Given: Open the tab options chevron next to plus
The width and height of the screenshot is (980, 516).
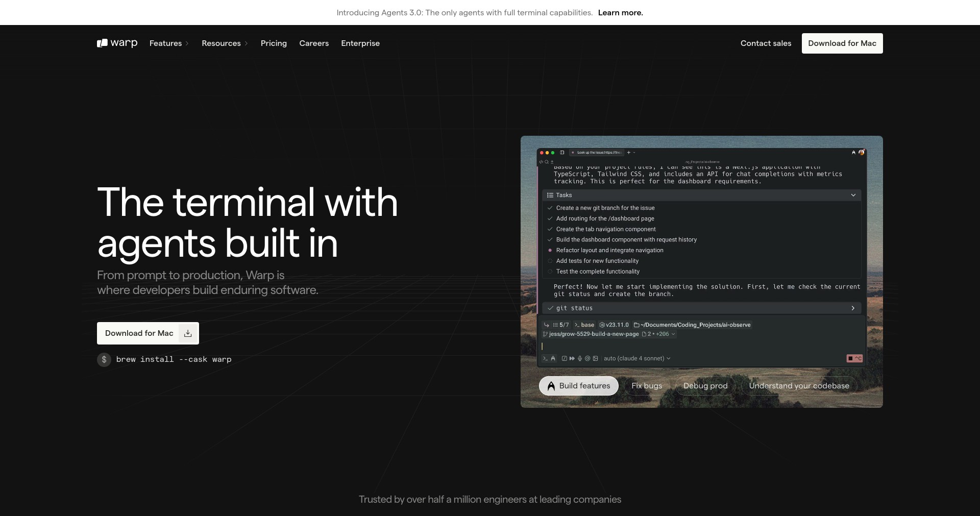Looking at the screenshot, I should 634,153.
